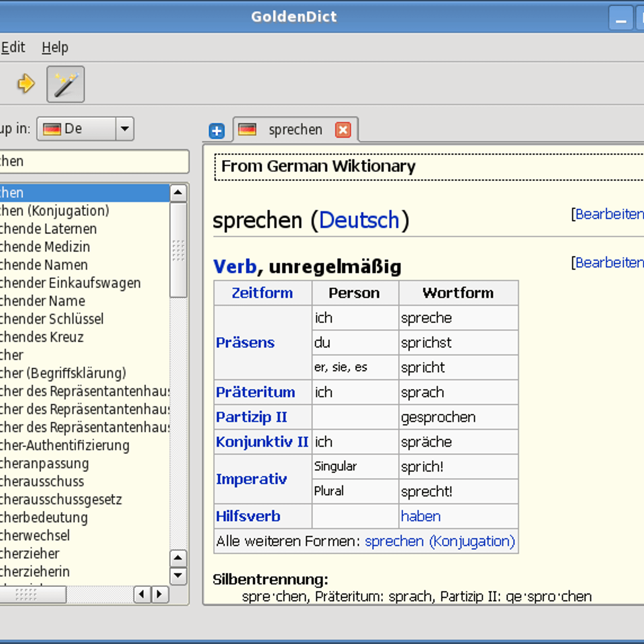Open the Help menu
Screen dimensions: 644x644
click(55, 47)
